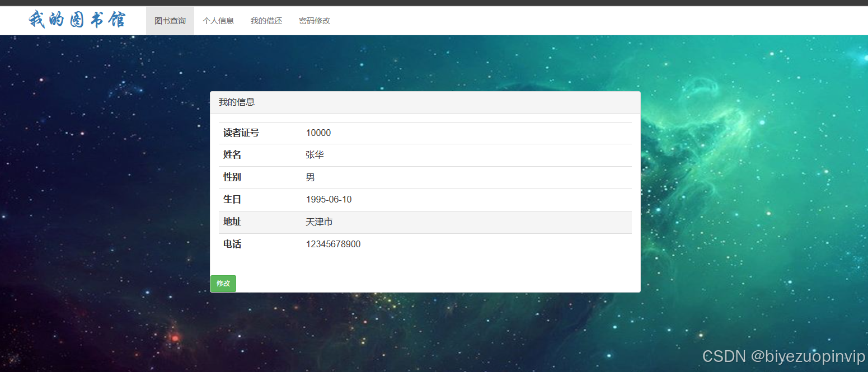
Task: Go to the 密码修改 page
Action: (x=315, y=20)
